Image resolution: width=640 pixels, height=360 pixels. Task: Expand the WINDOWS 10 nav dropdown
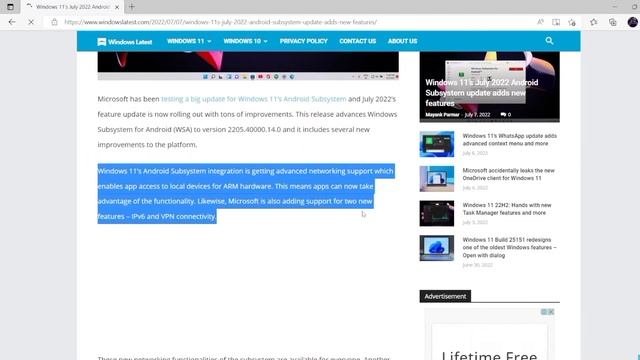pos(245,41)
